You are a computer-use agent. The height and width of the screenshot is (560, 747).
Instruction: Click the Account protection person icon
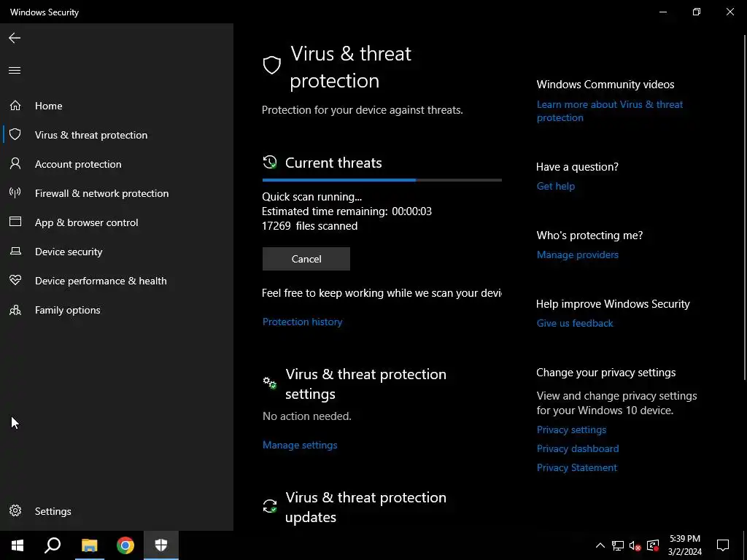tap(15, 164)
